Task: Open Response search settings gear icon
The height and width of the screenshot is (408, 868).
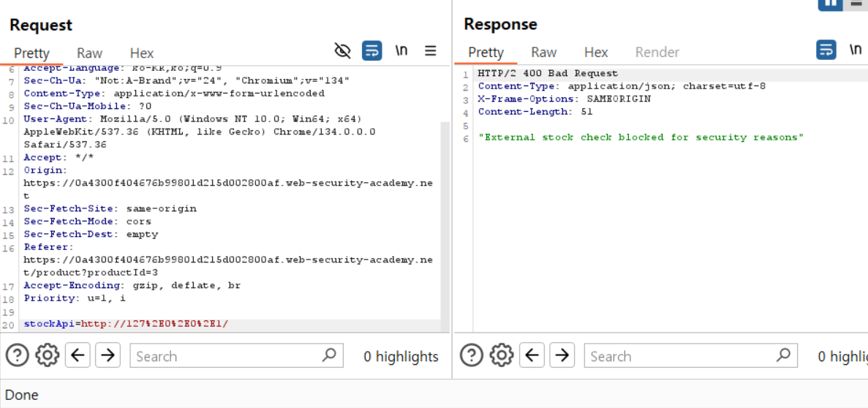Action: [x=502, y=355]
